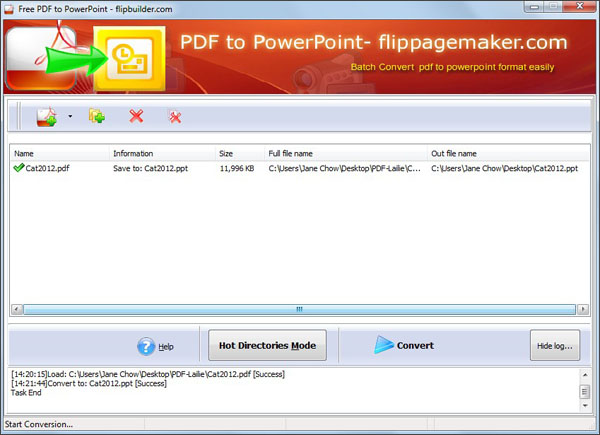The height and width of the screenshot is (435, 600).
Task: Click the green checkmark beside Cat2012.pdf
Action: pyautogui.click(x=18, y=168)
